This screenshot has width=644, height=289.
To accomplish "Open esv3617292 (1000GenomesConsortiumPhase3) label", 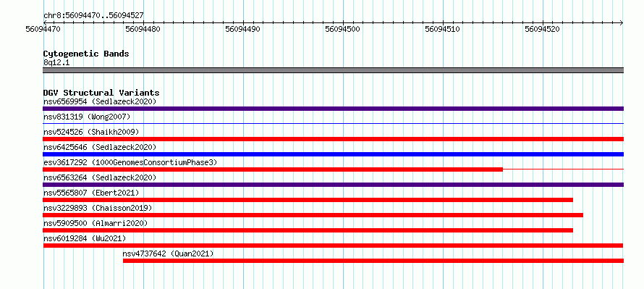I will pyautogui.click(x=130, y=162).
